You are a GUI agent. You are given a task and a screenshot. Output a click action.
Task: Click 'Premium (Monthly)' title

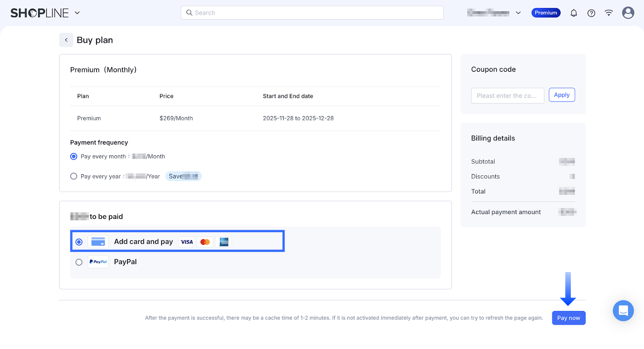[x=103, y=70]
